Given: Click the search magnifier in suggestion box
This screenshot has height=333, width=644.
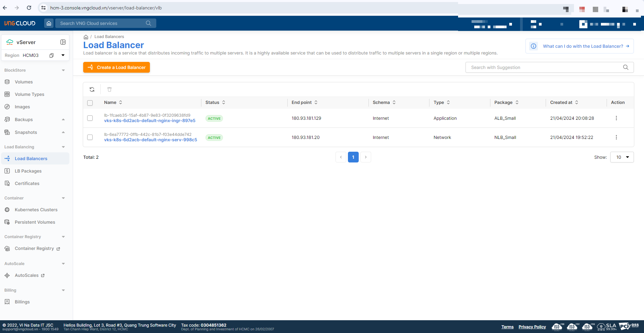Looking at the screenshot, I should (x=625, y=67).
